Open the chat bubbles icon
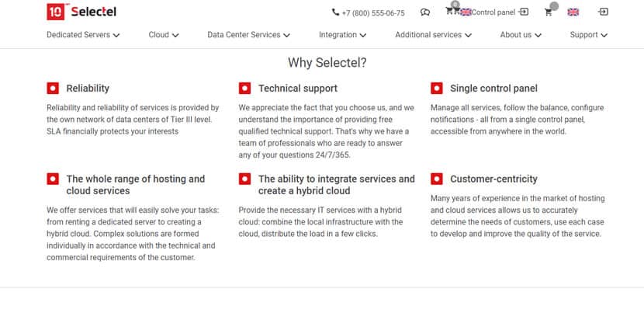Image resolution: width=644 pixels, height=334 pixels. click(425, 12)
